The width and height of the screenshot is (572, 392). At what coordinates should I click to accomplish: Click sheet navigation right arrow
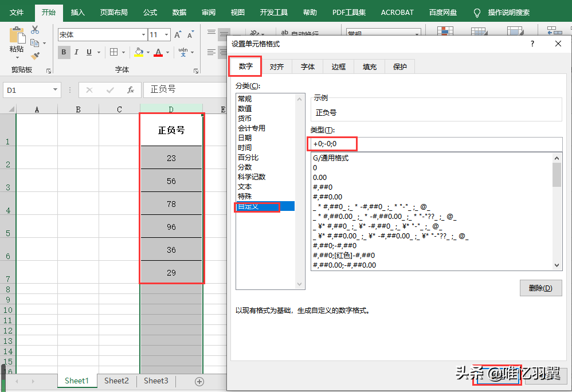click(33, 382)
